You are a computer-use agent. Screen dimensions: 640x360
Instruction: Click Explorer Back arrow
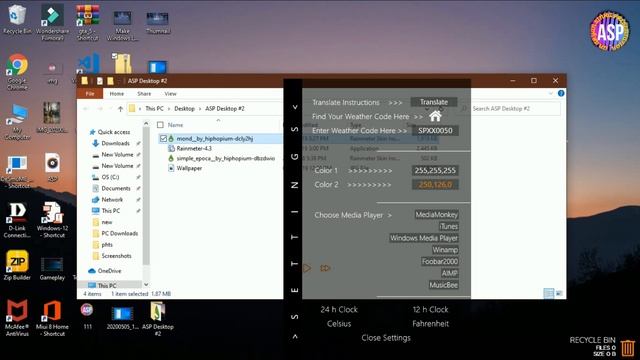[x=86, y=109]
